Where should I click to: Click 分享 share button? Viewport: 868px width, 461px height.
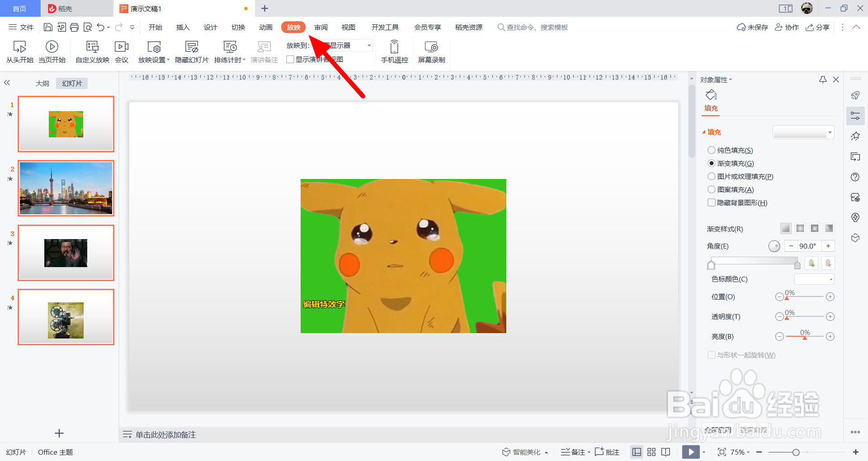click(818, 27)
